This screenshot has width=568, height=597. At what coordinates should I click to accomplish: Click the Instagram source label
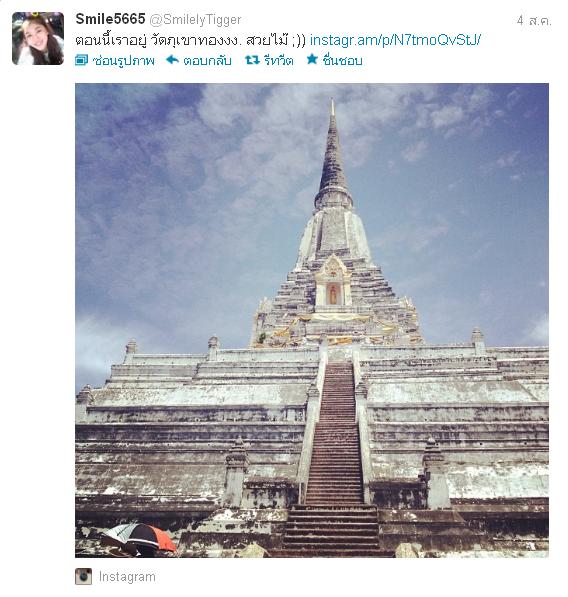point(127,577)
